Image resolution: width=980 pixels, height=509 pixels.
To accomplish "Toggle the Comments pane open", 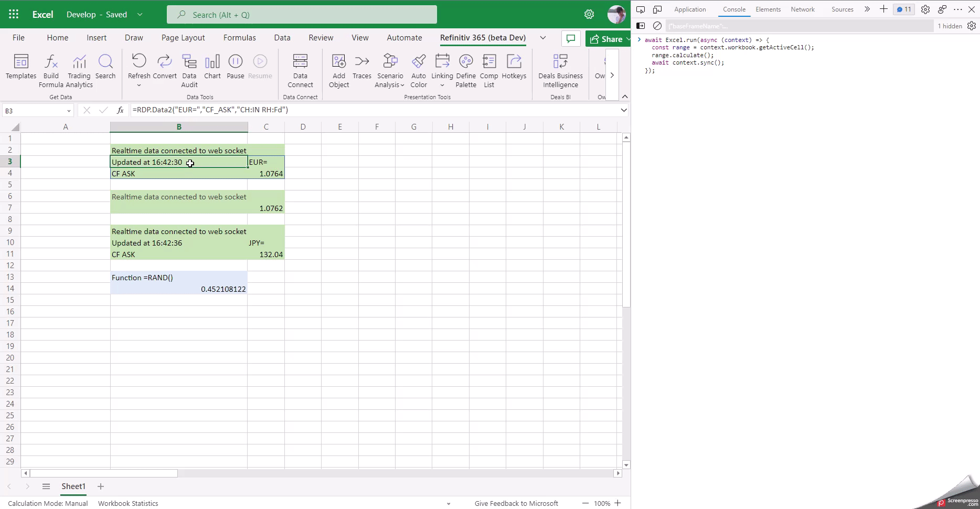I will click(x=571, y=38).
